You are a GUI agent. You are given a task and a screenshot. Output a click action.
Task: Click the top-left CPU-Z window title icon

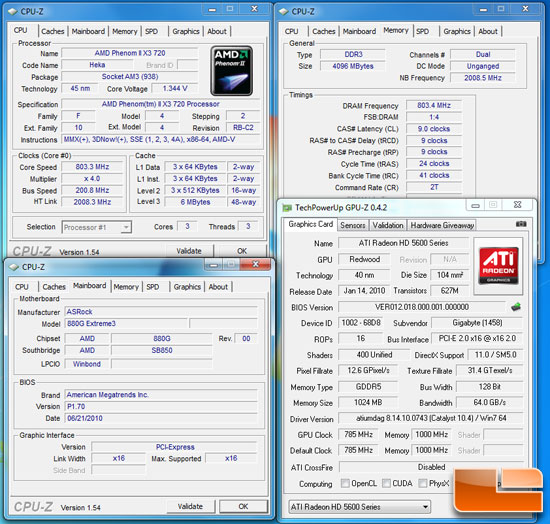(x=12, y=12)
